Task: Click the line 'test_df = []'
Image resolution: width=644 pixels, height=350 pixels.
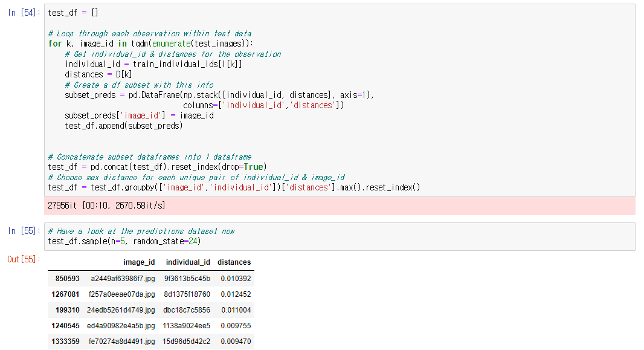Action: (x=73, y=13)
